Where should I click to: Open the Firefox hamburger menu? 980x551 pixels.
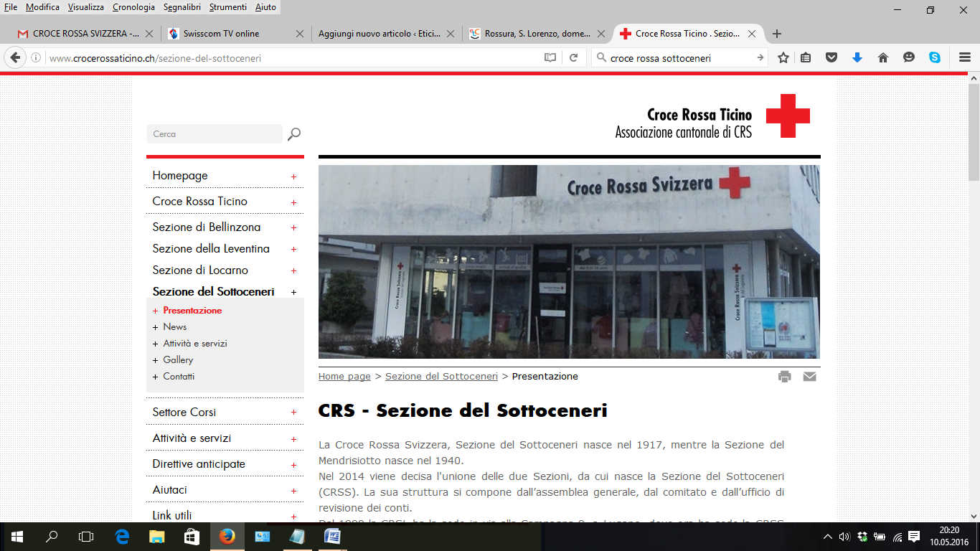(965, 58)
